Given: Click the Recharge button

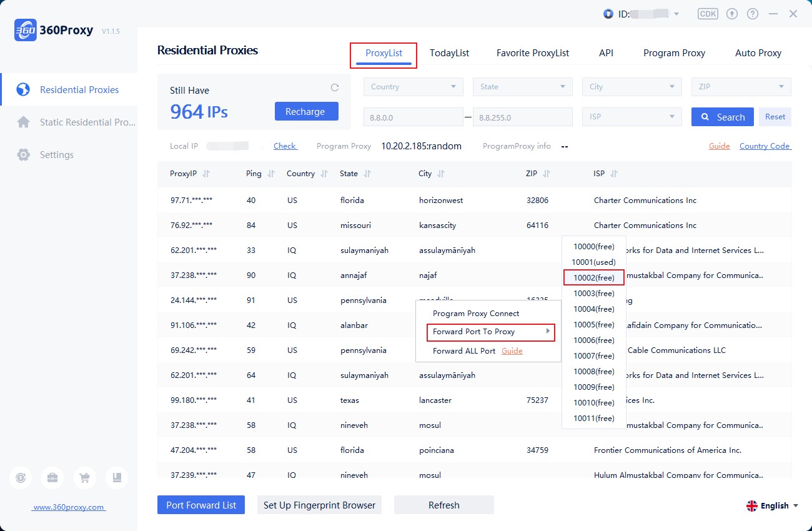Looking at the screenshot, I should click(307, 112).
